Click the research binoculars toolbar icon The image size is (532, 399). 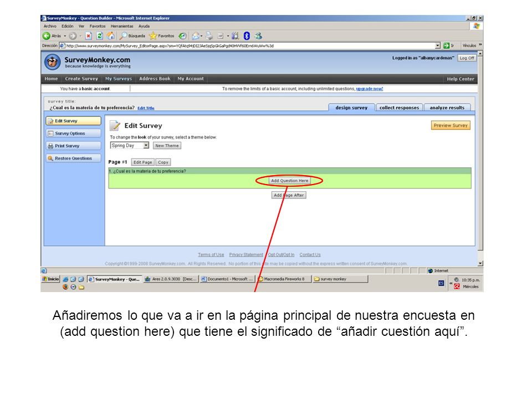coord(235,35)
